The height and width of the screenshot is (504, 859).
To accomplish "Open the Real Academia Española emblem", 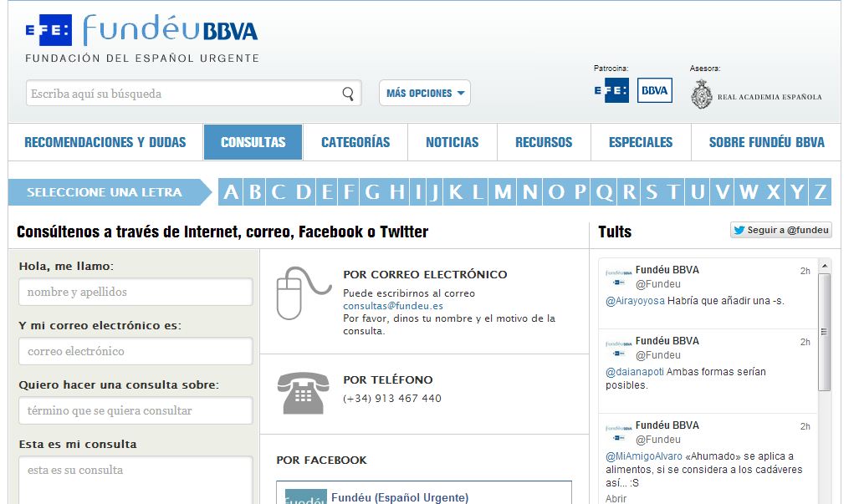I will click(701, 94).
